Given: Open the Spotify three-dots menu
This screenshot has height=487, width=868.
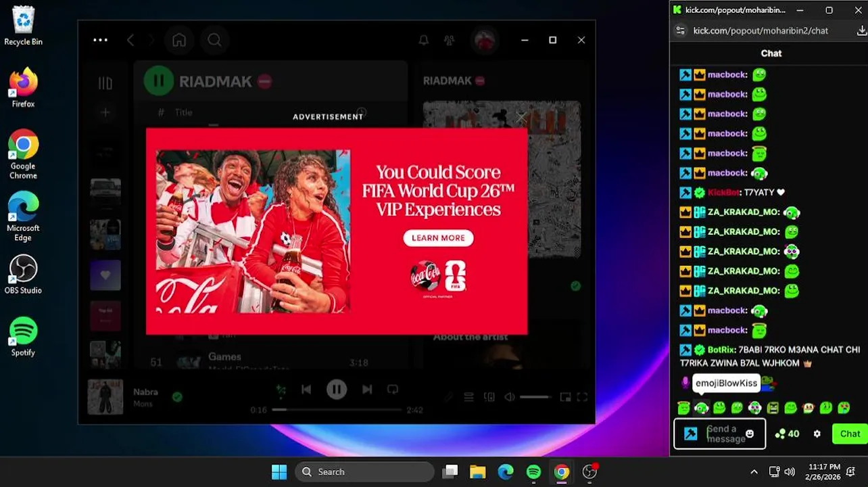Looking at the screenshot, I should (x=100, y=40).
